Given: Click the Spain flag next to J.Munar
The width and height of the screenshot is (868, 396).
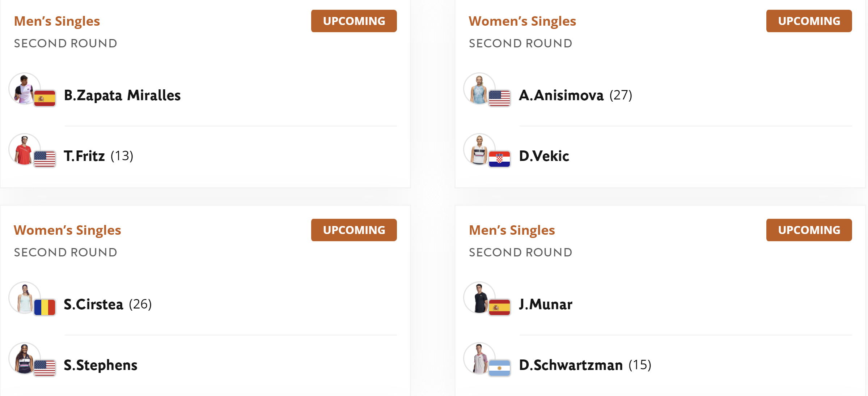Looking at the screenshot, I should point(499,307).
